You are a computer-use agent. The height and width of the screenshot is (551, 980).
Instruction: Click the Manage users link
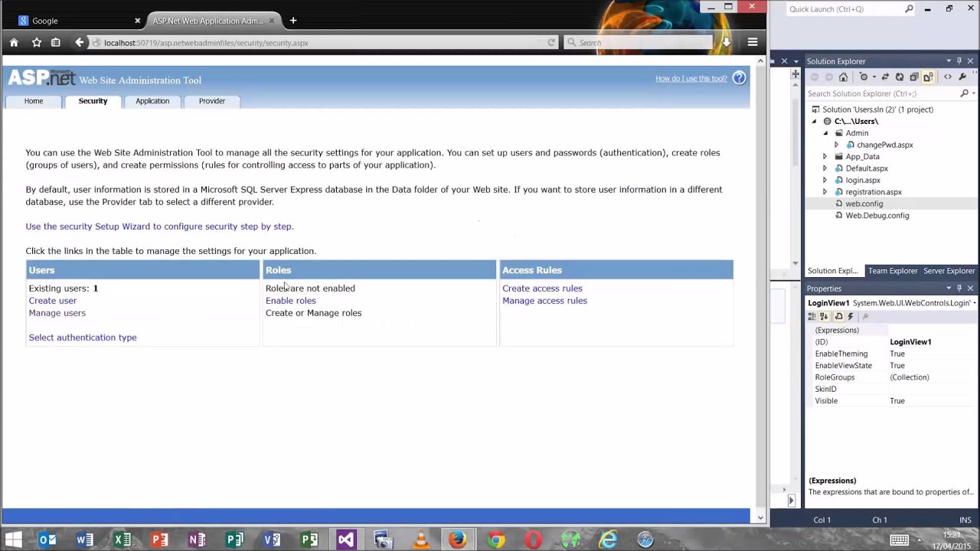(x=57, y=313)
